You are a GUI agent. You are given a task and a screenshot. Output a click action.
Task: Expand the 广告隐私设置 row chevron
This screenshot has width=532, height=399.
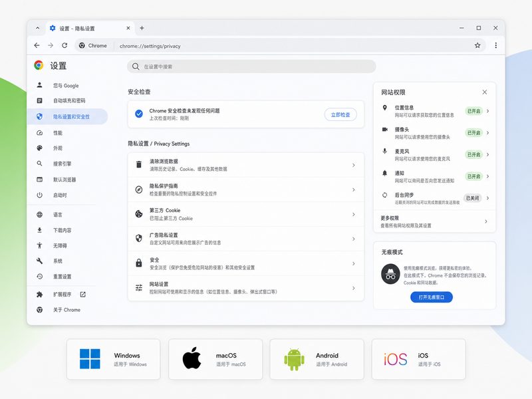[354, 239]
